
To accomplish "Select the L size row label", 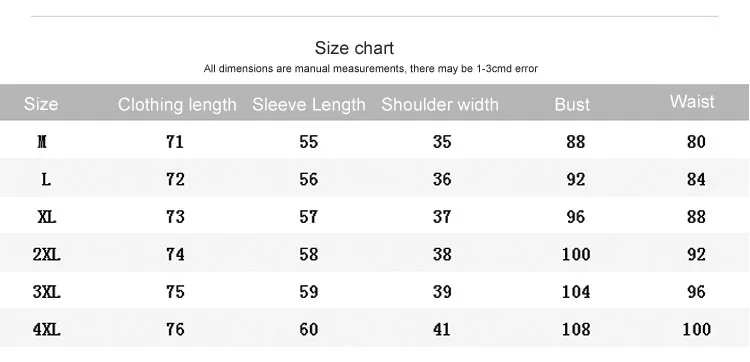I will [x=46, y=179].
